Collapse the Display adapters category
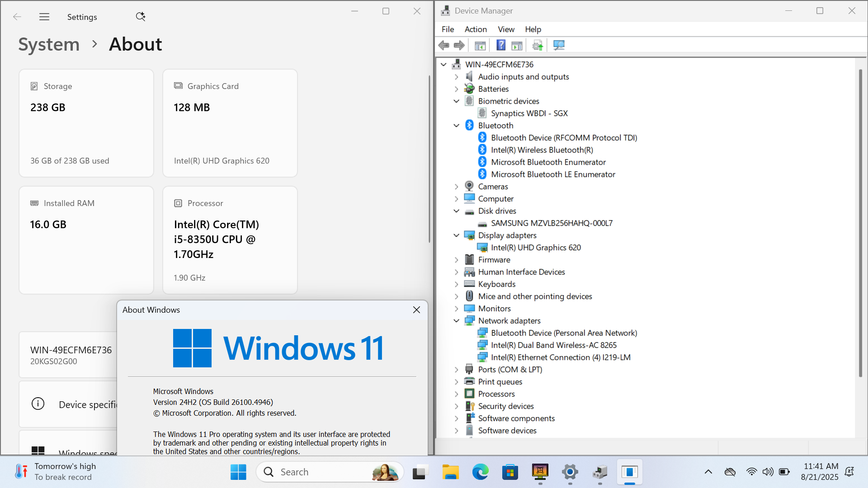Image resolution: width=868 pixels, height=488 pixels. (457, 235)
